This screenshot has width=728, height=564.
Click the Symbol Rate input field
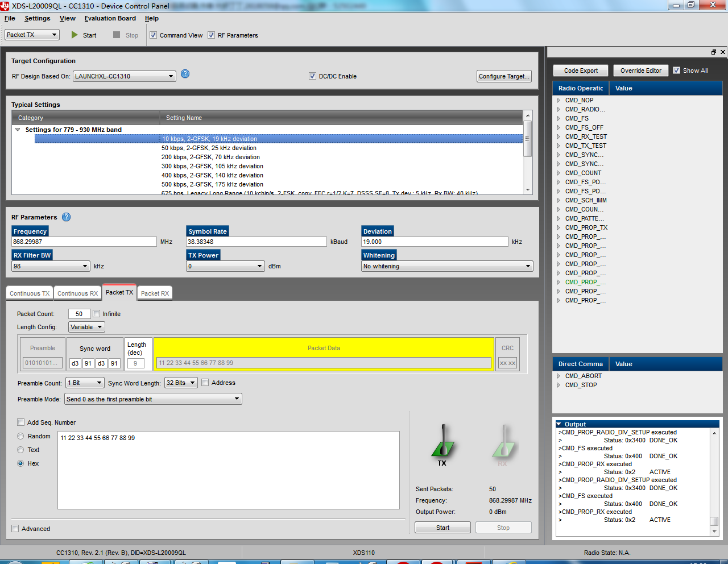(x=257, y=242)
